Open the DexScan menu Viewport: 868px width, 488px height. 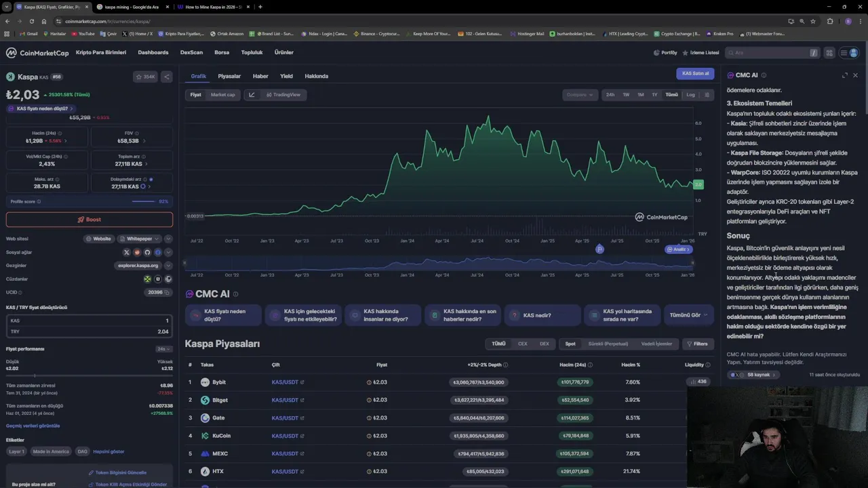[191, 52]
